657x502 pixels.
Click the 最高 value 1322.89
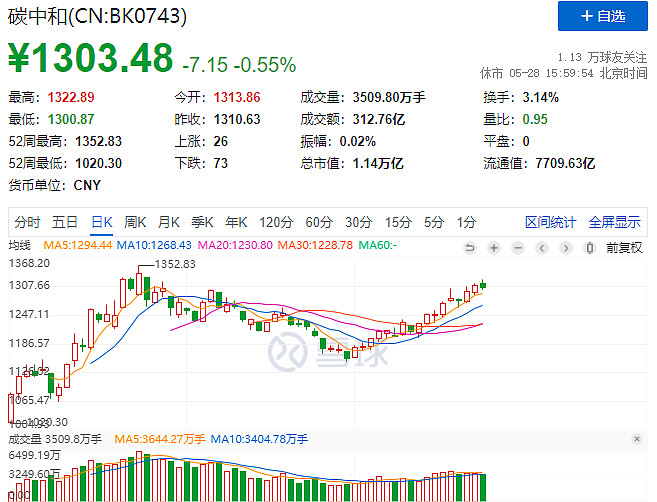(x=71, y=97)
